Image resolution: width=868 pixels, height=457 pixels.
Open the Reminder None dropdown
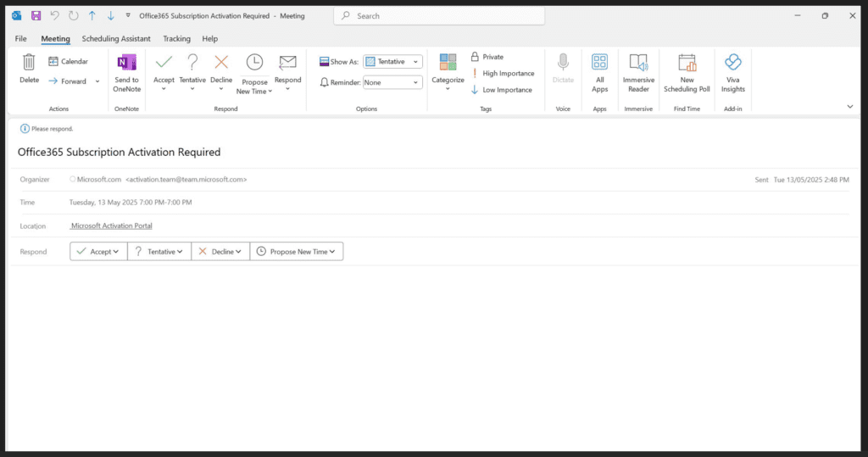click(392, 82)
